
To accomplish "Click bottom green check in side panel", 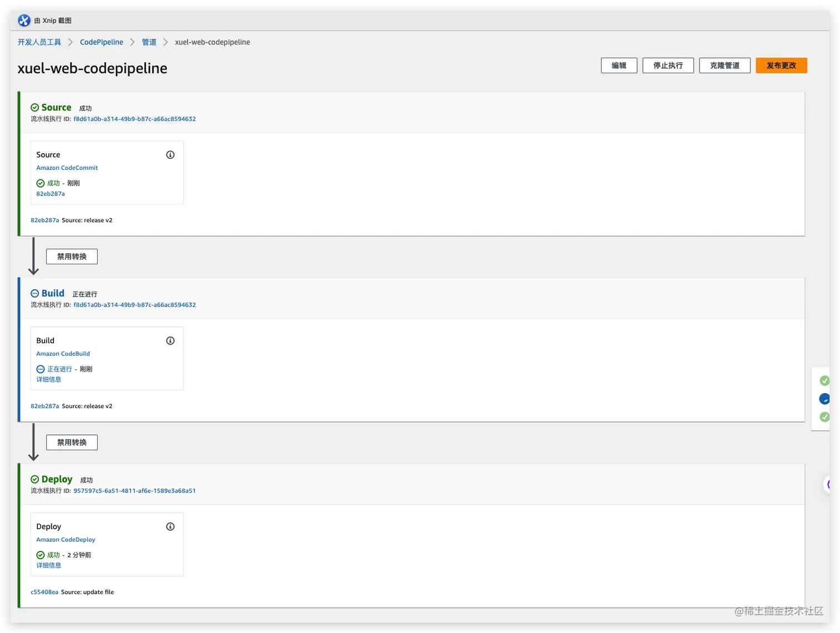I will pyautogui.click(x=824, y=417).
